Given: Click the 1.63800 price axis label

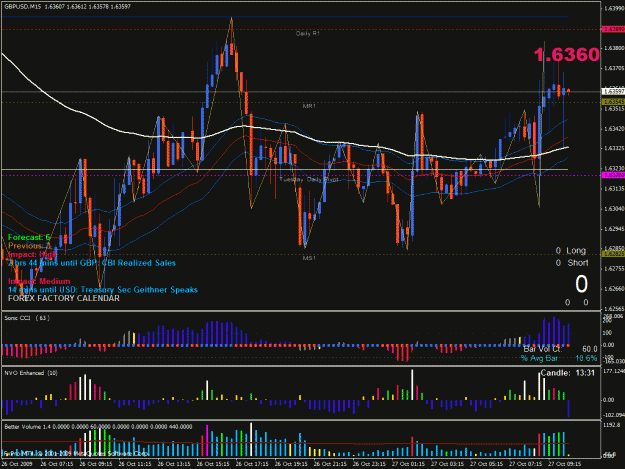Looking at the screenshot, I should click(x=614, y=48).
